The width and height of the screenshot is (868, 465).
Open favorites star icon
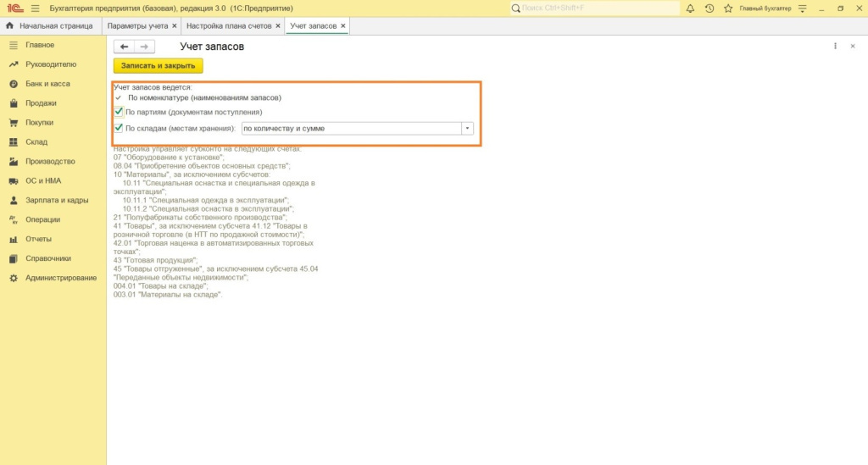[728, 8]
